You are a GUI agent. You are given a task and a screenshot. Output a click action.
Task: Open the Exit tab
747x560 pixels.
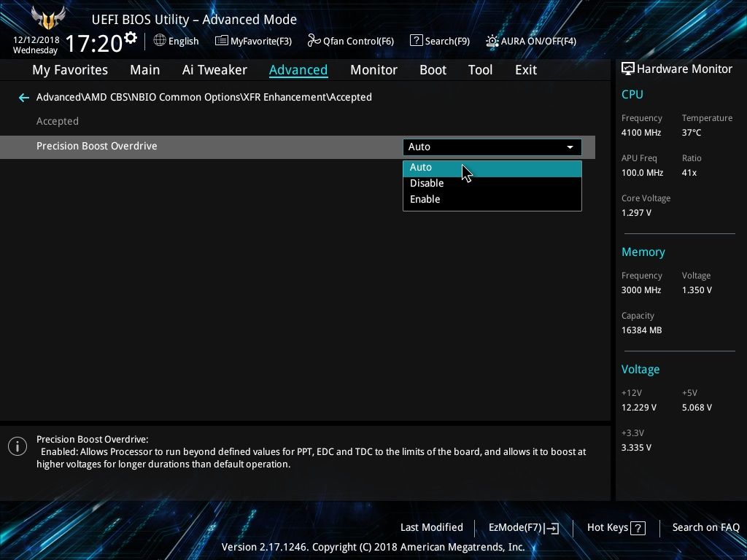pyautogui.click(x=526, y=70)
